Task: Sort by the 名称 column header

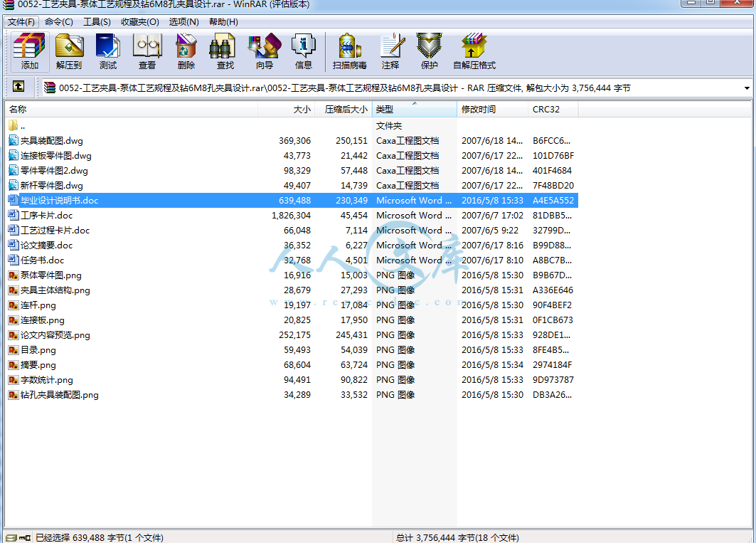Action: 132,110
